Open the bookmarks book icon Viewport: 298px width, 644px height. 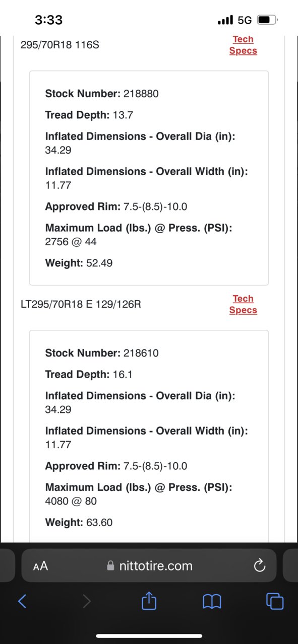pos(212,601)
